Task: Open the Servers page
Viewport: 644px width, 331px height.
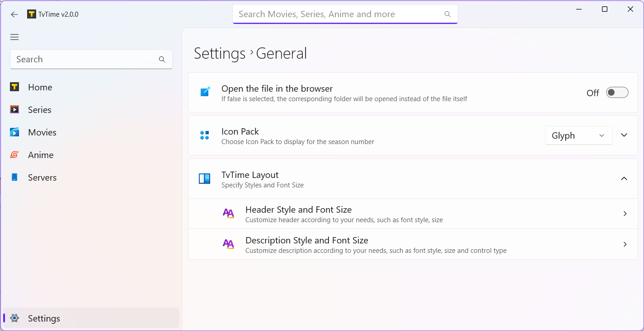Action: click(x=91, y=177)
